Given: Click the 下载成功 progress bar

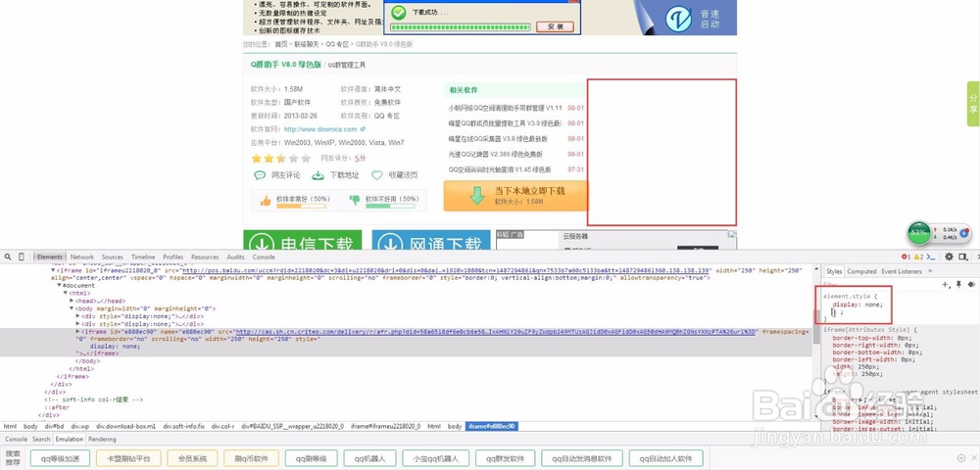Looking at the screenshot, I should (x=460, y=27).
